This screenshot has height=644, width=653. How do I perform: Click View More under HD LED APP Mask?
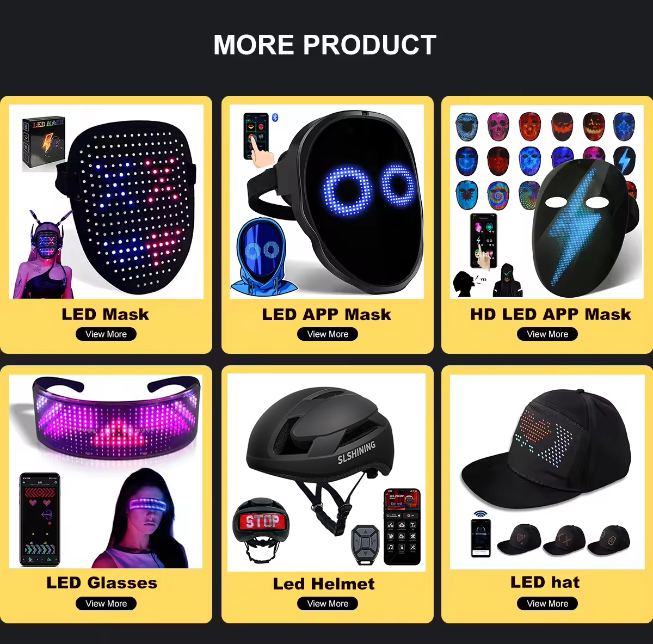coord(547,334)
